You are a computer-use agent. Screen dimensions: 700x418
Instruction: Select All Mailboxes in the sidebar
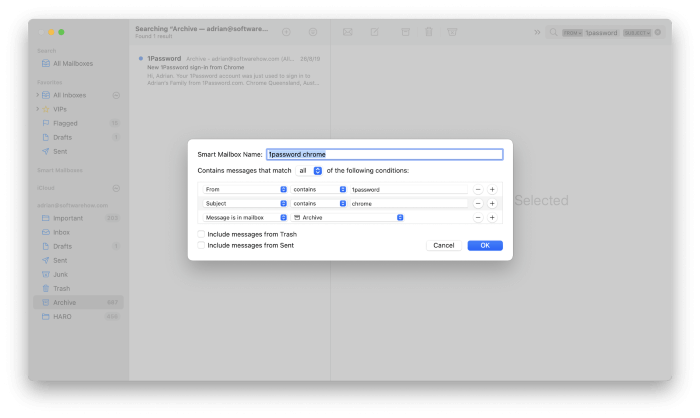[78, 63]
